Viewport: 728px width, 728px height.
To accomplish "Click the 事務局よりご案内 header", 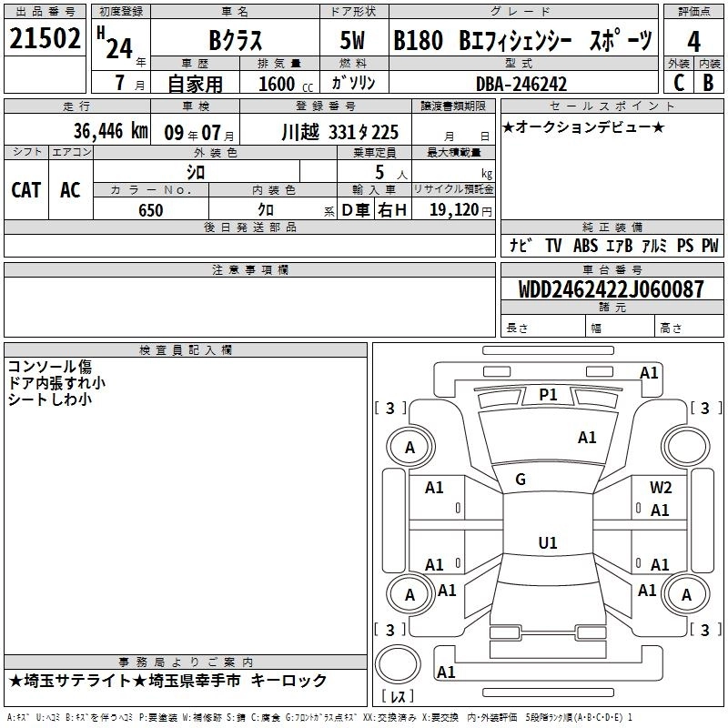I will (x=186, y=662).
